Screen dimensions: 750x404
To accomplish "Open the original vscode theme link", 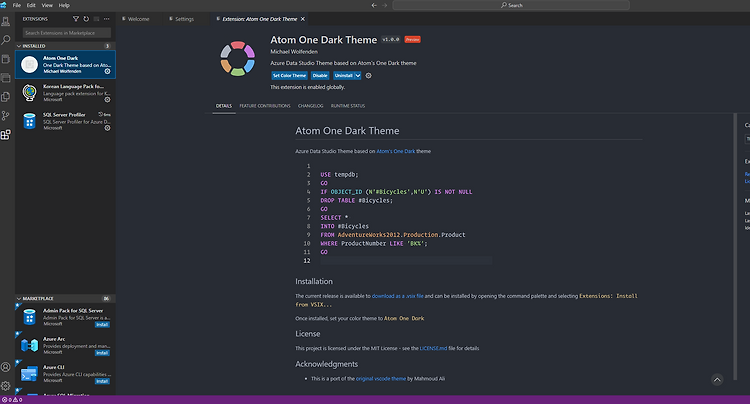I will pyautogui.click(x=381, y=379).
